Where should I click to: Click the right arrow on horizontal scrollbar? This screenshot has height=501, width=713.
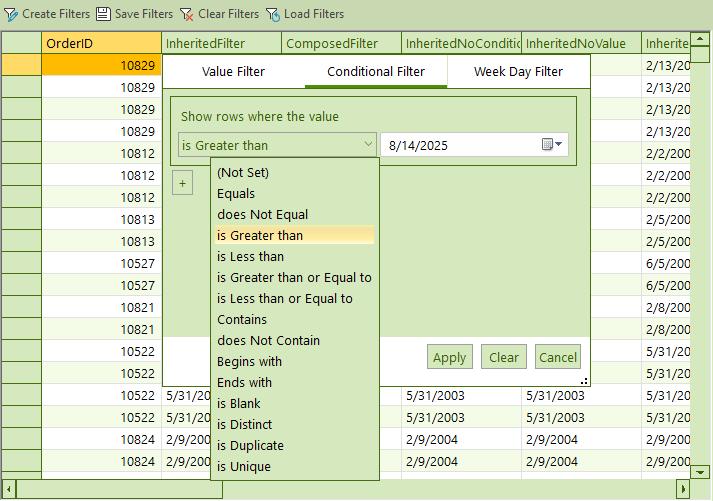tap(683, 489)
